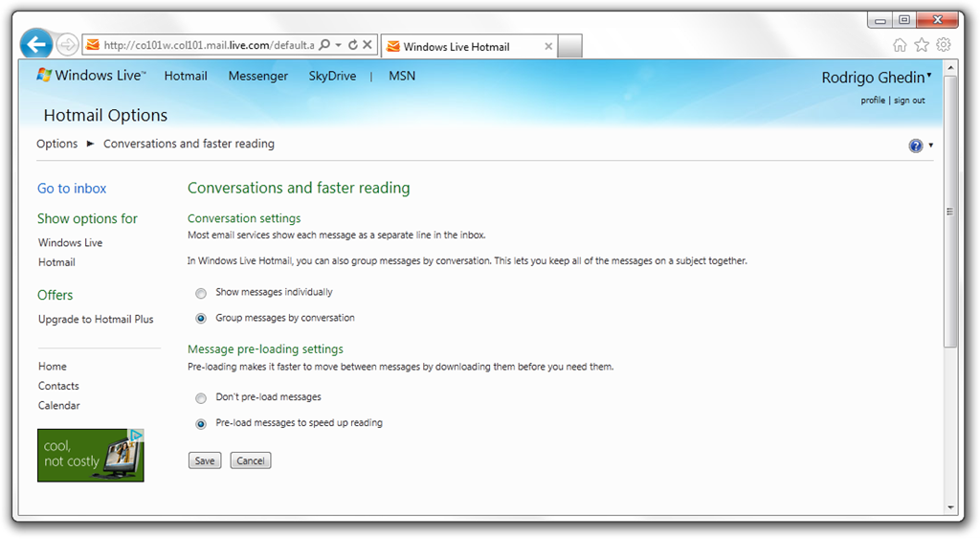Follow the Go to inbox link
The height and width of the screenshot is (539, 980).
click(x=72, y=189)
